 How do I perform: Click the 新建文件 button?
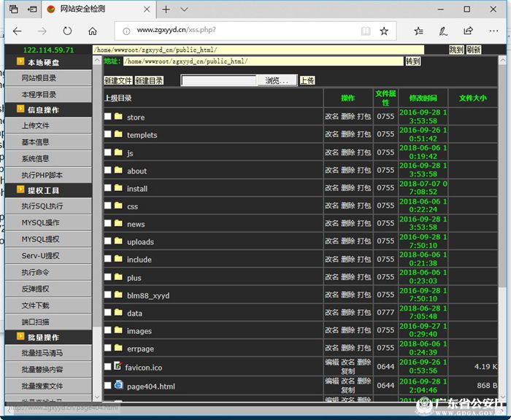[x=118, y=80]
